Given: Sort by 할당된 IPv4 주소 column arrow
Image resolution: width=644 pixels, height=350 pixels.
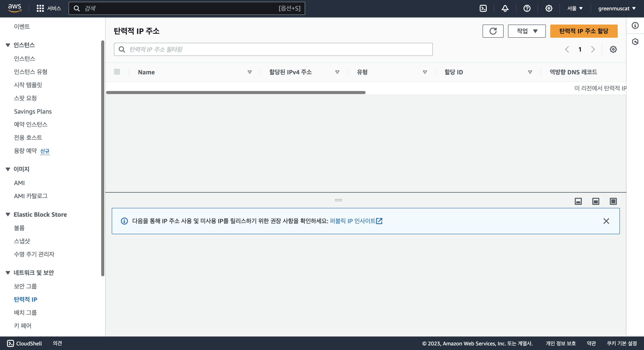Looking at the screenshot, I should click(337, 72).
